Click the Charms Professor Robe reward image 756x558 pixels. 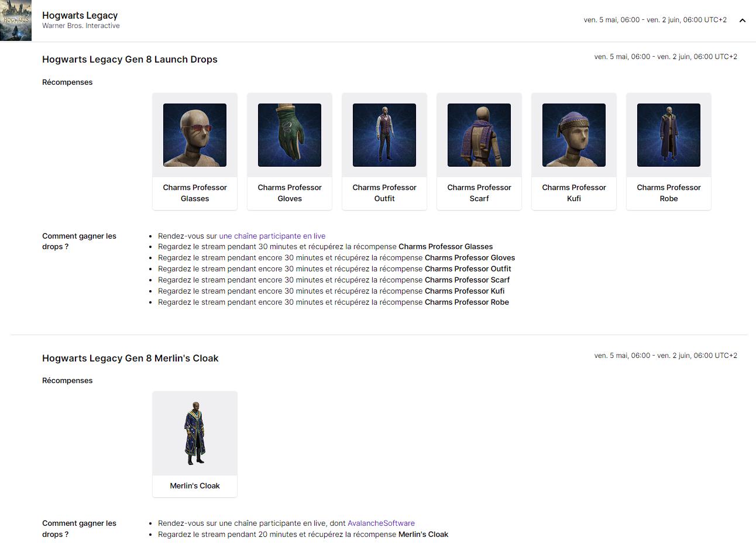point(668,135)
